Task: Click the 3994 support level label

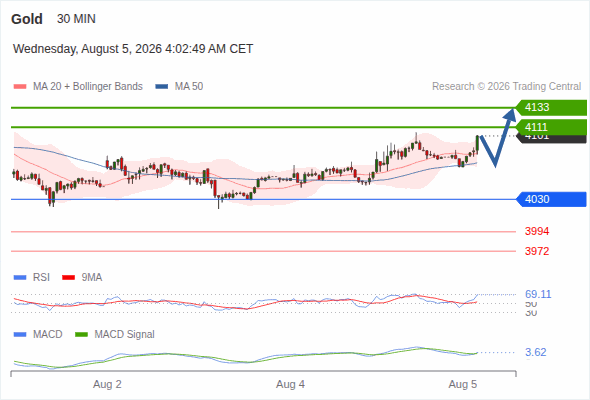Action: click(x=537, y=231)
